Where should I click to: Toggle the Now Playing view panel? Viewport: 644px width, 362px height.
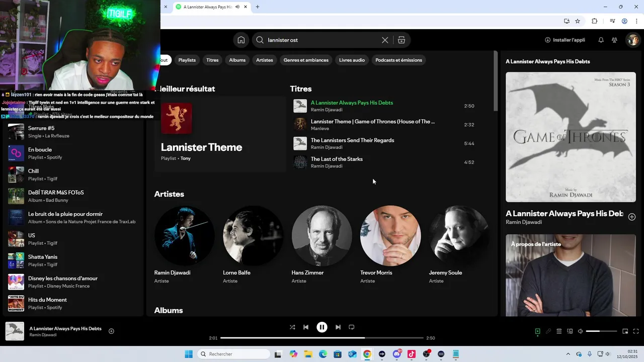pos(537,331)
